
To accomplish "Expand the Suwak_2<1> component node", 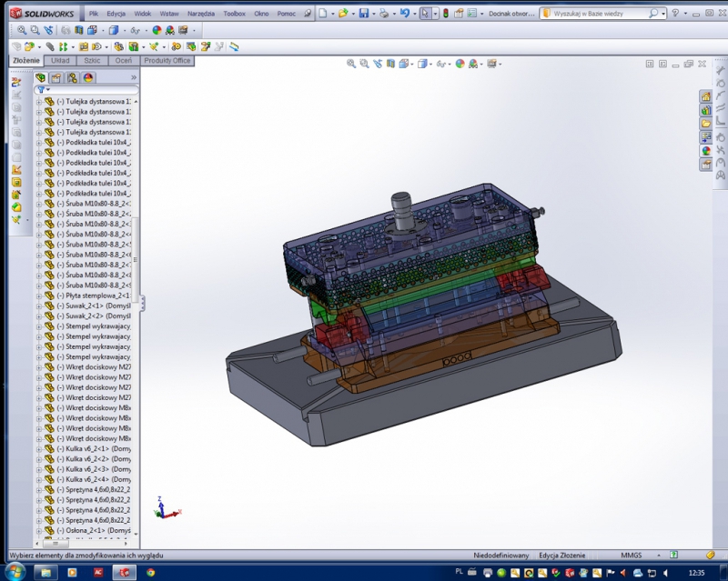I will [x=39, y=306].
